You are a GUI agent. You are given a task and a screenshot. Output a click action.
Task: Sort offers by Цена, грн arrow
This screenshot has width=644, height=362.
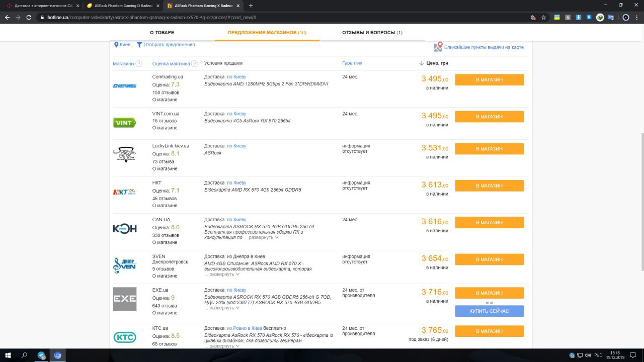point(422,63)
